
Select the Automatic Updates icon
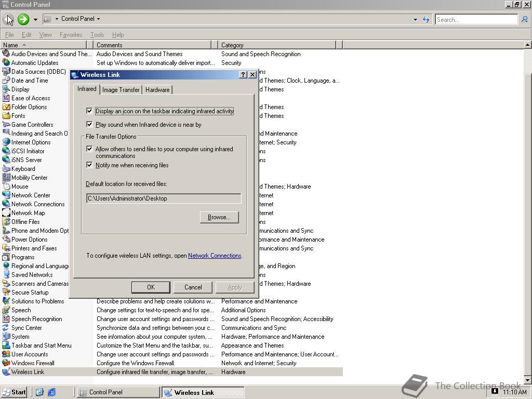(x=6, y=62)
